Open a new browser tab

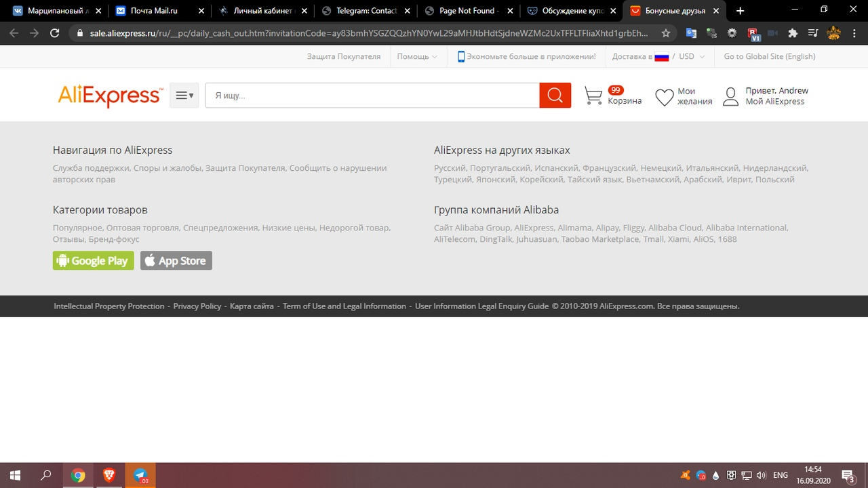(740, 11)
